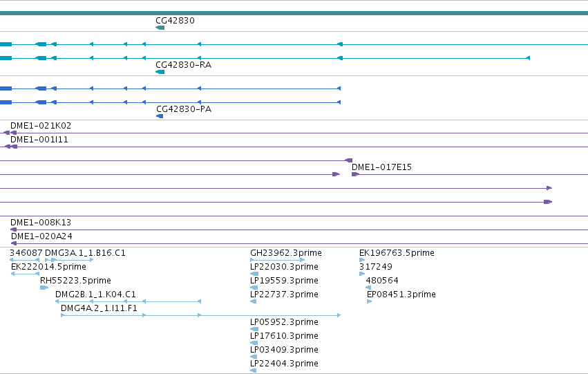Select the DMG3A.1_1.B16.C1 label

pos(85,253)
